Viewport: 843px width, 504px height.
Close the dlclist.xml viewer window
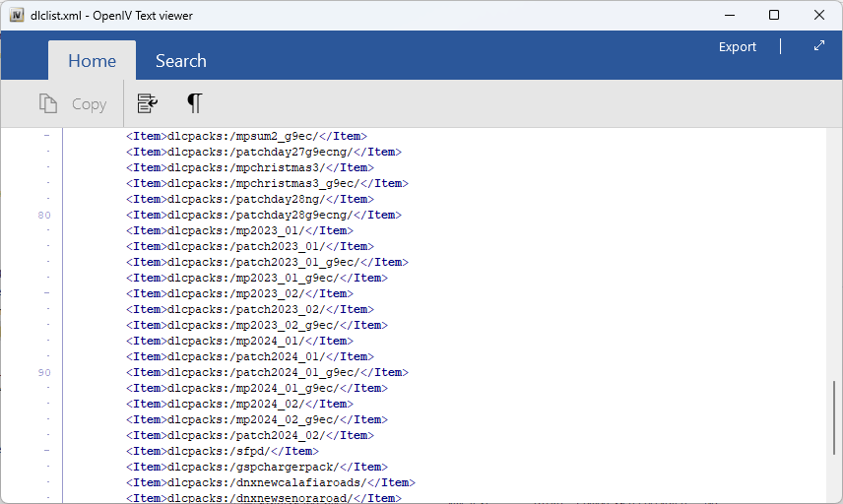point(819,15)
